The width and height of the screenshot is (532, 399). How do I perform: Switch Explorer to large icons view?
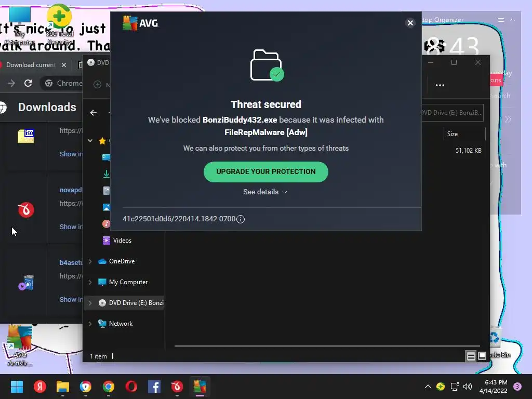coord(482,356)
